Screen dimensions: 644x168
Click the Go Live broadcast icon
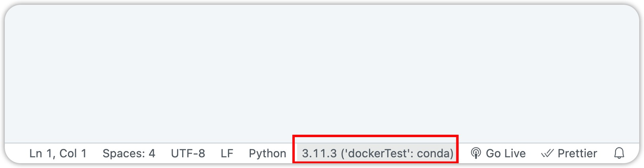[x=476, y=153]
